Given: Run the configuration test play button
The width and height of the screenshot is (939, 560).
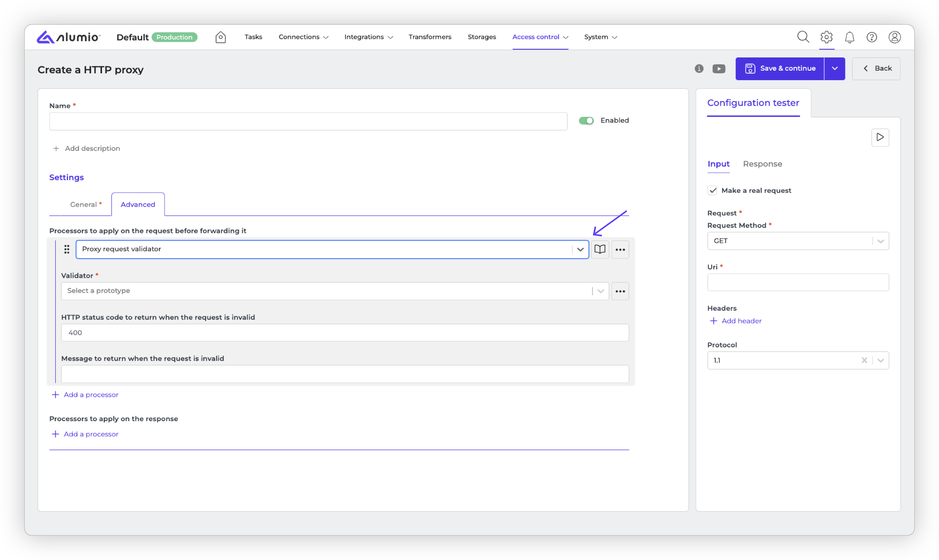Looking at the screenshot, I should click(x=880, y=137).
